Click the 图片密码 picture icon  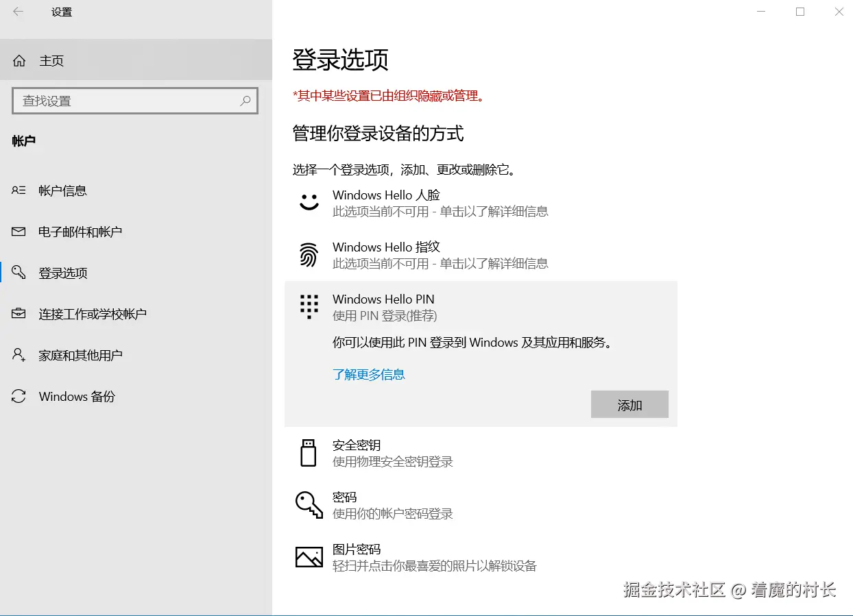309,557
